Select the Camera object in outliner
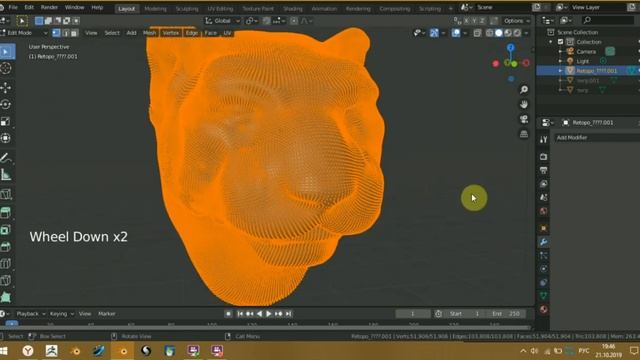 point(586,51)
